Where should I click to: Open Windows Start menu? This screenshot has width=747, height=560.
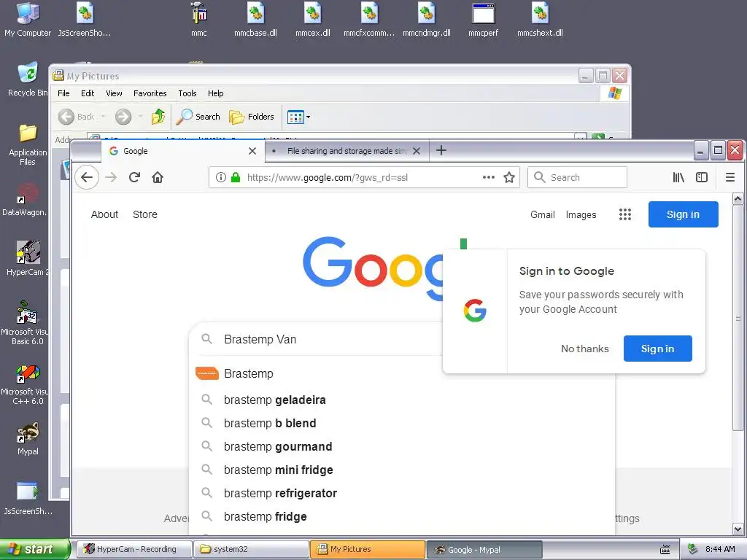click(34, 549)
